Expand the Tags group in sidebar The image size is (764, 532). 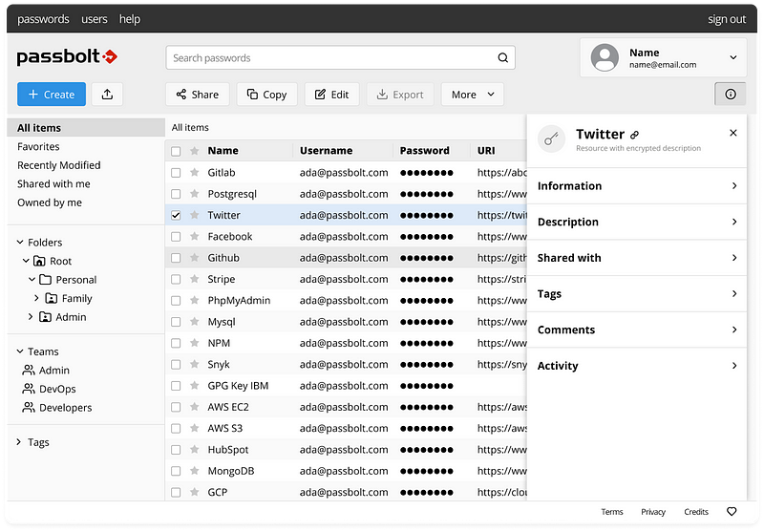tap(19, 442)
